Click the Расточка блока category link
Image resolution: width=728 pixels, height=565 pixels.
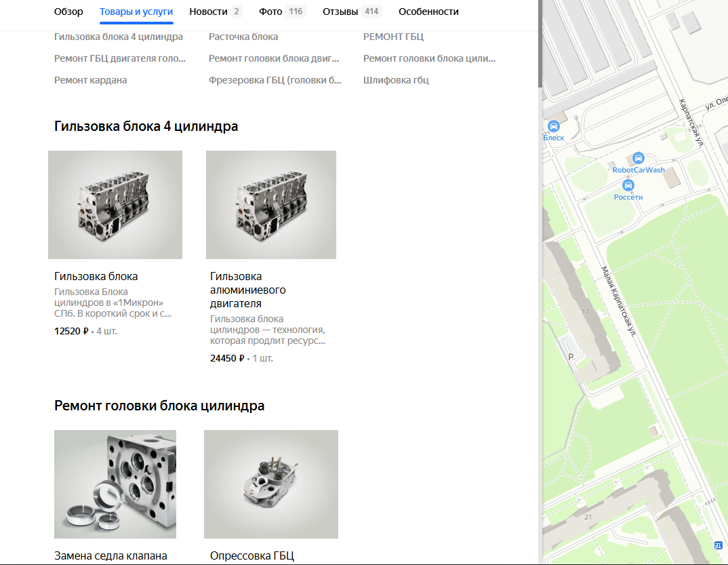coord(243,37)
